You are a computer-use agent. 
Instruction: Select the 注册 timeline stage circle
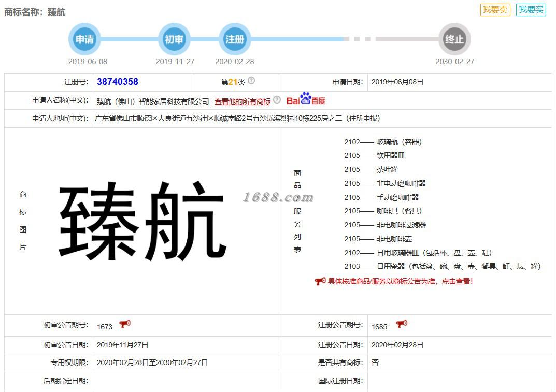pos(235,39)
